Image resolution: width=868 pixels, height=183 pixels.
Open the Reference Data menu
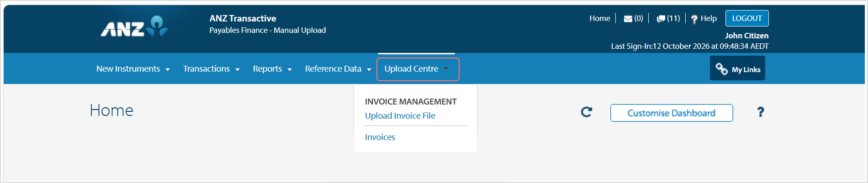point(333,69)
